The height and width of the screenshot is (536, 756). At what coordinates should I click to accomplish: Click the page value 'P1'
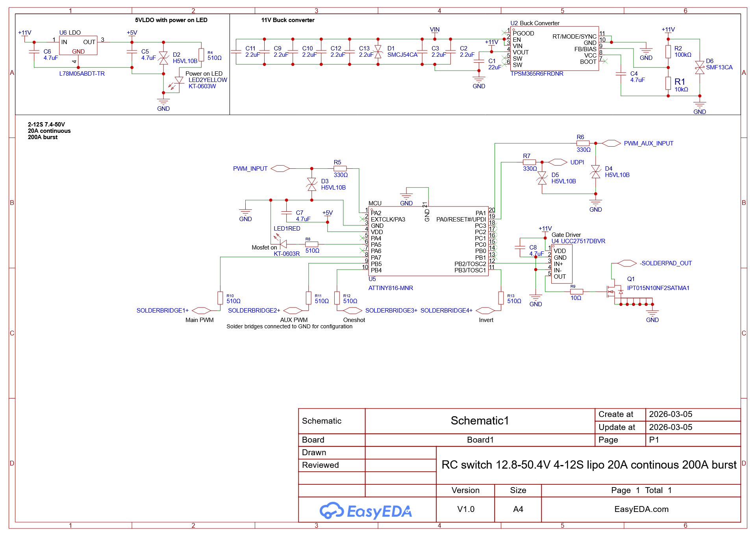point(654,440)
